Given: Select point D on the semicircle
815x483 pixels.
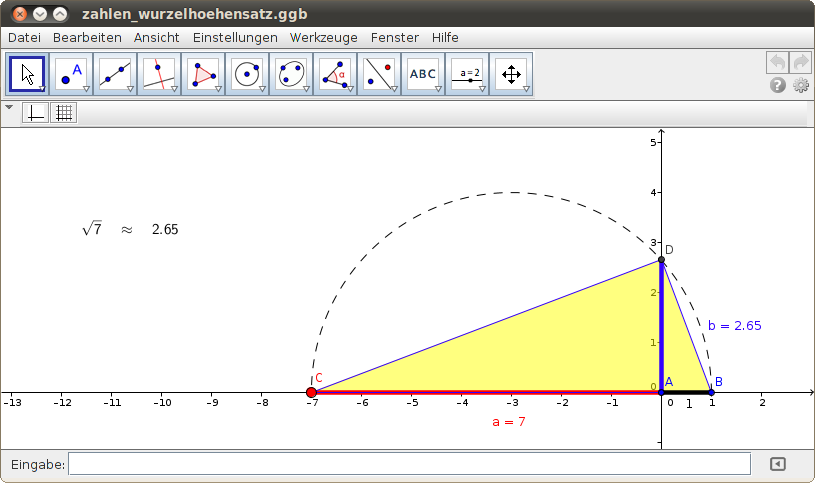Looking at the screenshot, I should pyautogui.click(x=661, y=259).
